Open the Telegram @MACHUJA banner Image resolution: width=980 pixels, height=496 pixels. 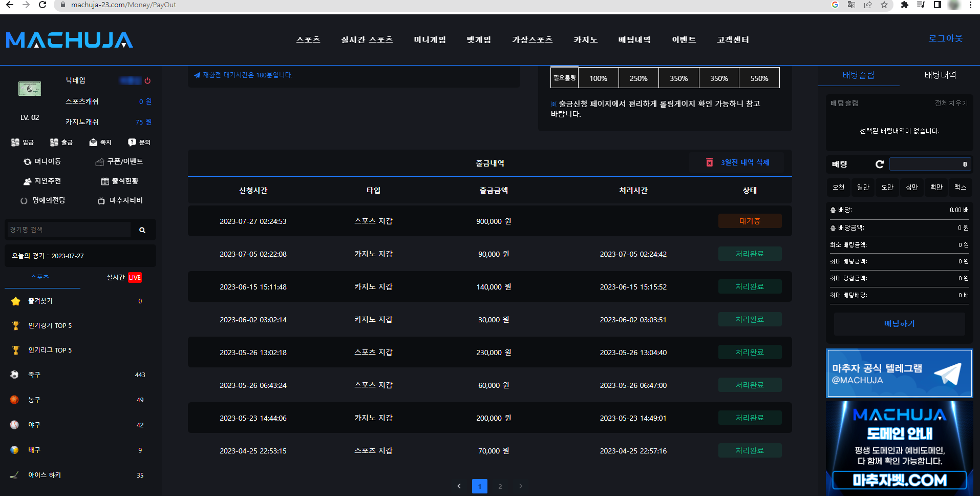[x=899, y=374]
